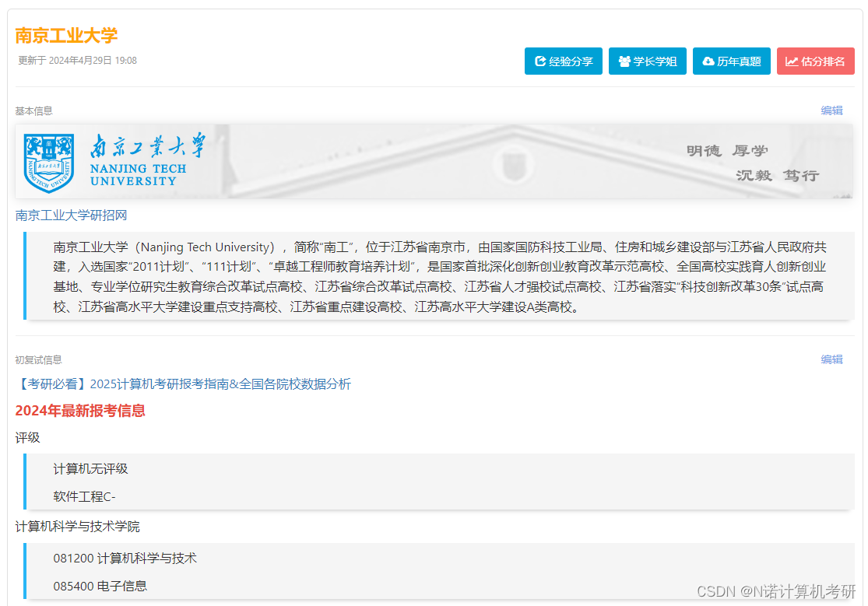Click the 软件工程C- line
Viewport: 868px width, 606px height.
click(x=84, y=496)
